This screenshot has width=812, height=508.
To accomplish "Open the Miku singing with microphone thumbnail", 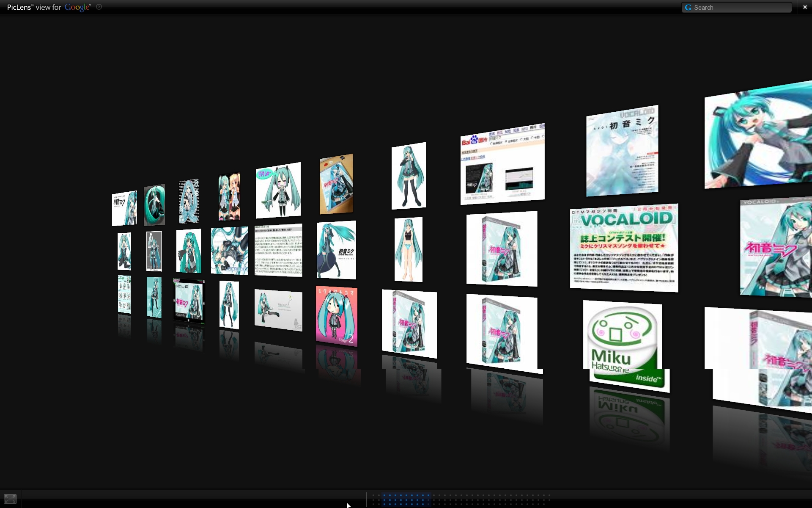I will click(x=189, y=251).
